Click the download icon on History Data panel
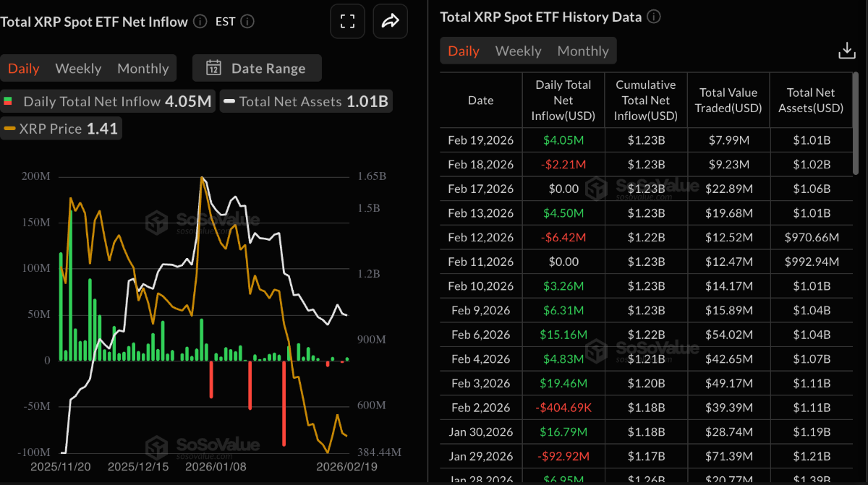Screen dimensions: 868x485 coord(846,51)
